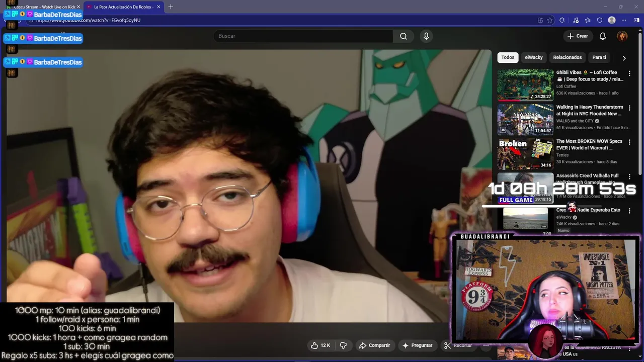Screen dimensions: 644x362
Task: Click the Recortar clip button
Action: coord(458,345)
